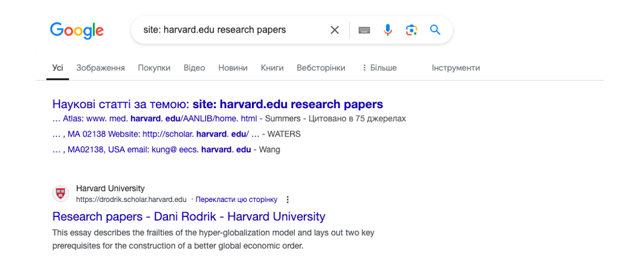Switch to the Відео tab

195,68
